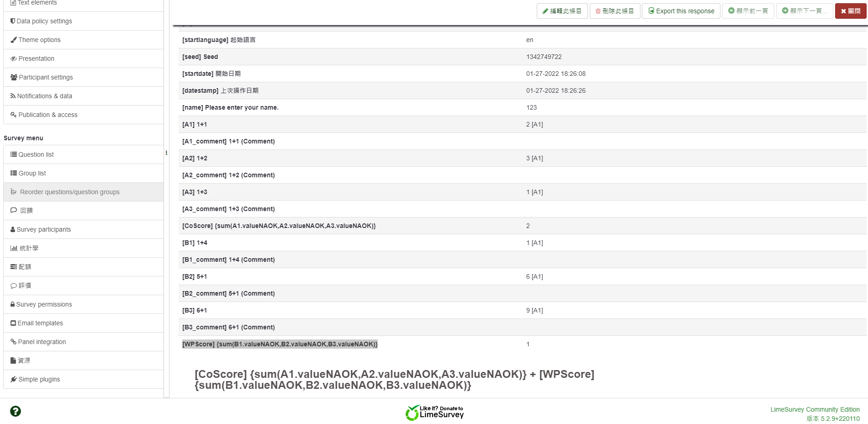Open Survey permissions
Image resolution: width=868 pixels, height=424 pixels.
click(x=83, y=304)
